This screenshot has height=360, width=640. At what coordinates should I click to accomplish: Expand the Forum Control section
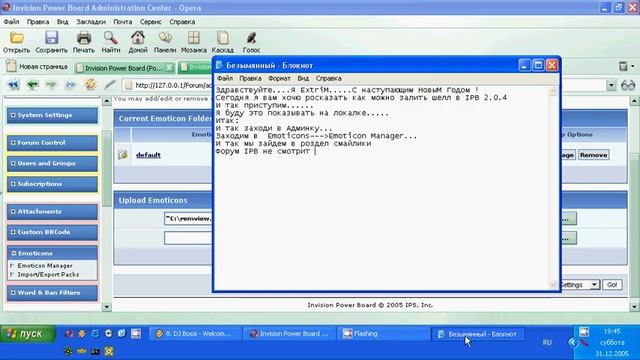pos(52,143)
